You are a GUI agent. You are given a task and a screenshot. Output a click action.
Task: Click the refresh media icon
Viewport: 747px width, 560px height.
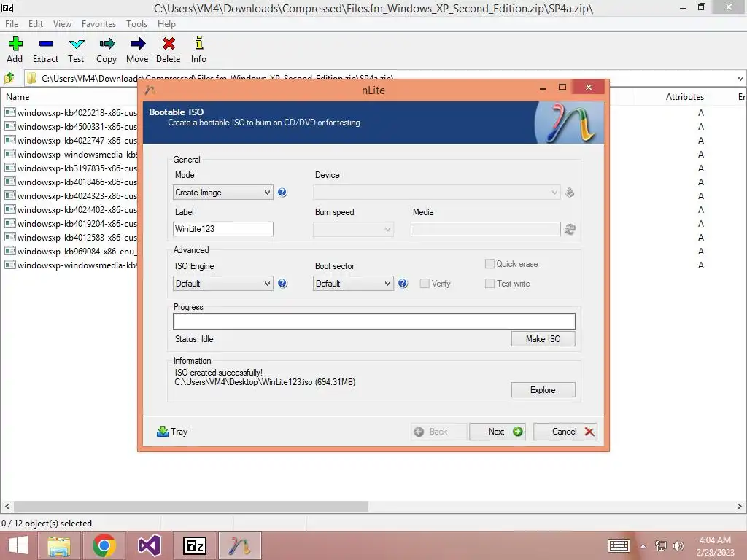(570, 229)
